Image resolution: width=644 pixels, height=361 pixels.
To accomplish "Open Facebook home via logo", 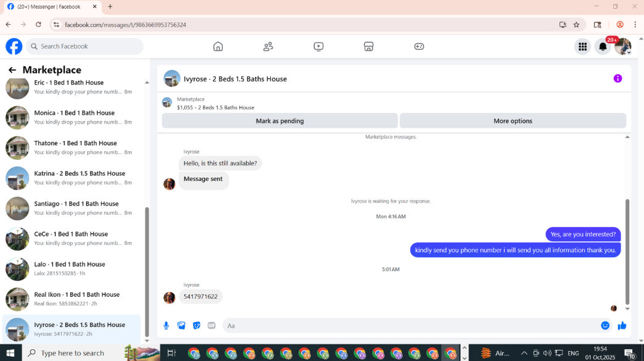I will coord(14,46).
